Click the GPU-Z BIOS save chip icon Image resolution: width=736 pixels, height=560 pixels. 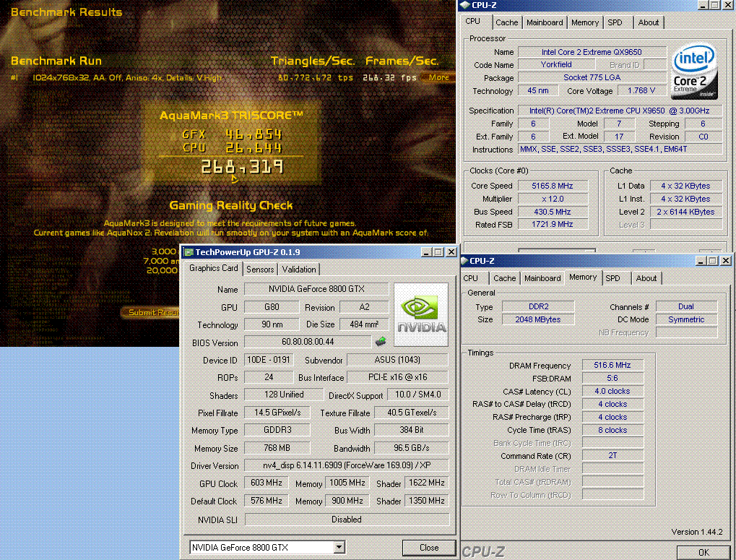click(381, 342)
